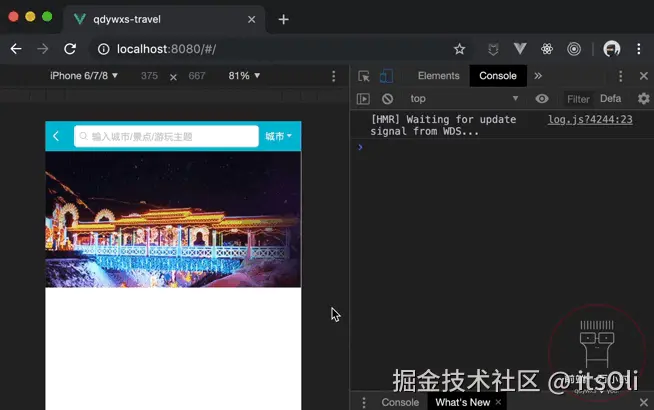This screenshot has height=410, width=654.
Task: Show more DevTools tabs chevron
Action: coord(538,76)
